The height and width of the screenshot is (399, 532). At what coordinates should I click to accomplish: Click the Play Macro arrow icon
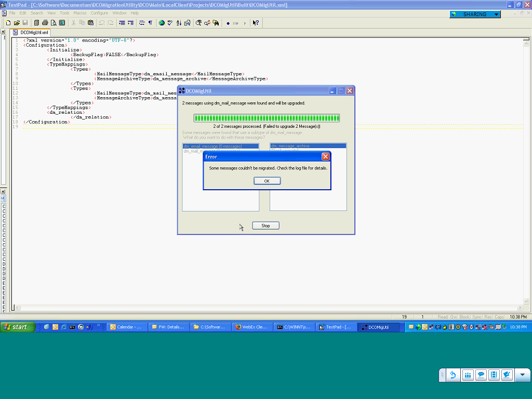[x=245, y=23]
